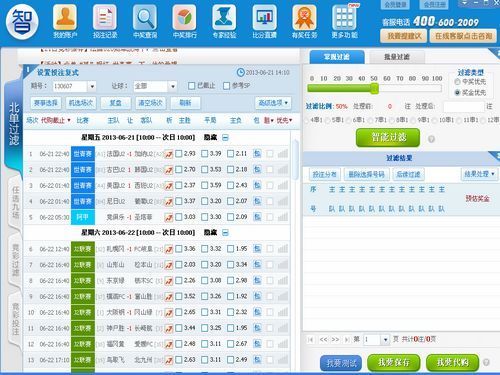The image size is (500, 375).
Task: Open the 期号 130607 dropdown
Action: 92,87
